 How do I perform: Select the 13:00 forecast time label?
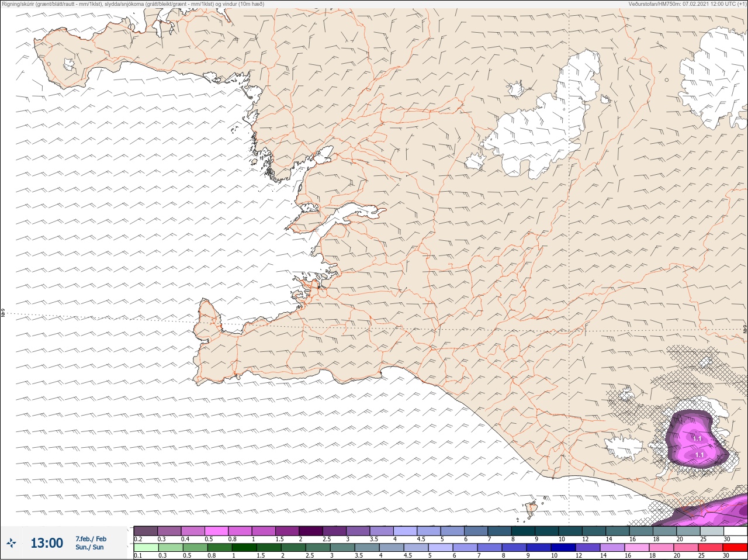point(47,543)
